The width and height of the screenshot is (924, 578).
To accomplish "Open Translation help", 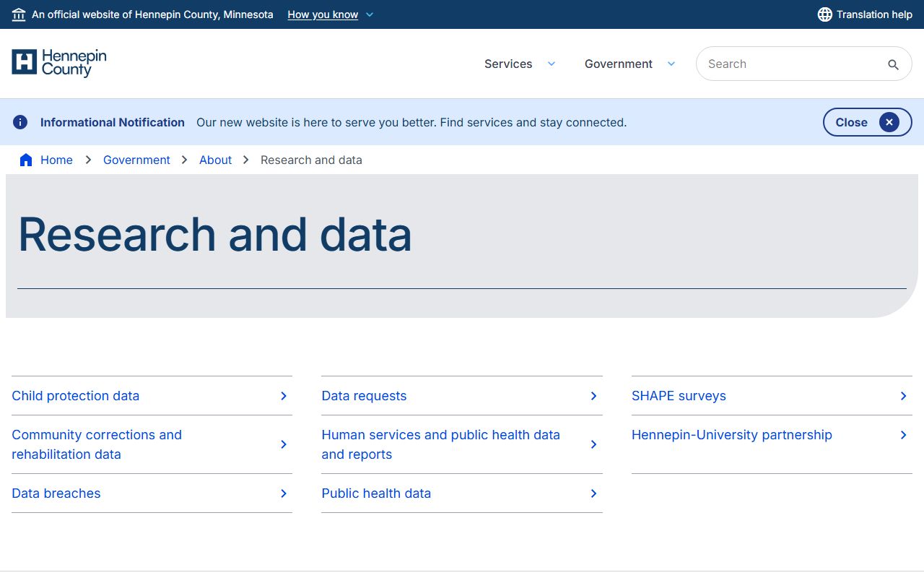I will click(x=865, y=14).
